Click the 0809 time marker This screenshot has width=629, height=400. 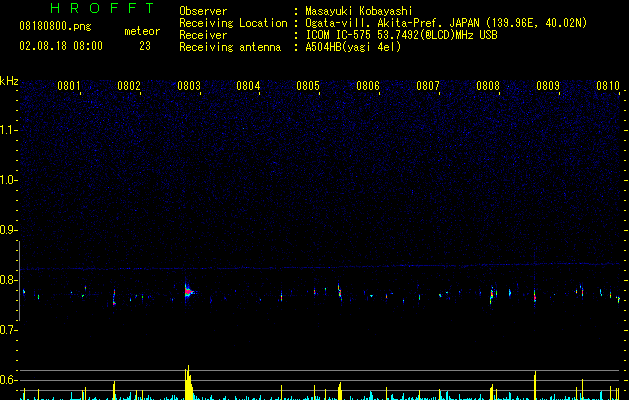coord(548,86)
